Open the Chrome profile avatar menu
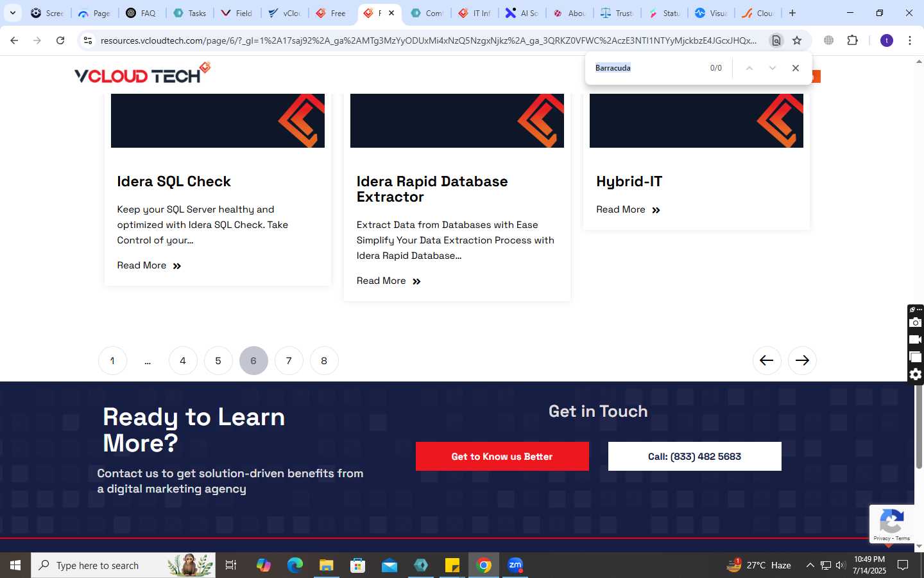Viewport: 924px width, 578px height. pyautogui.click(x=887, y=40)
